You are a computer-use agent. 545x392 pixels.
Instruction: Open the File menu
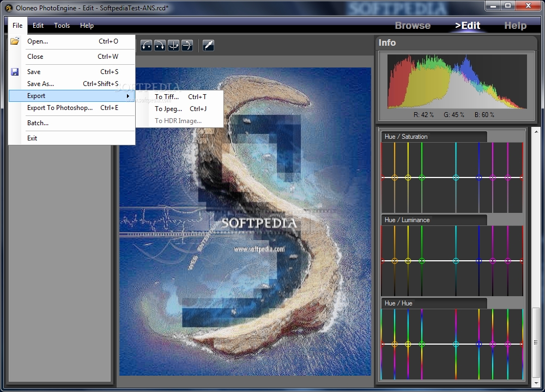tap(17, 26)
